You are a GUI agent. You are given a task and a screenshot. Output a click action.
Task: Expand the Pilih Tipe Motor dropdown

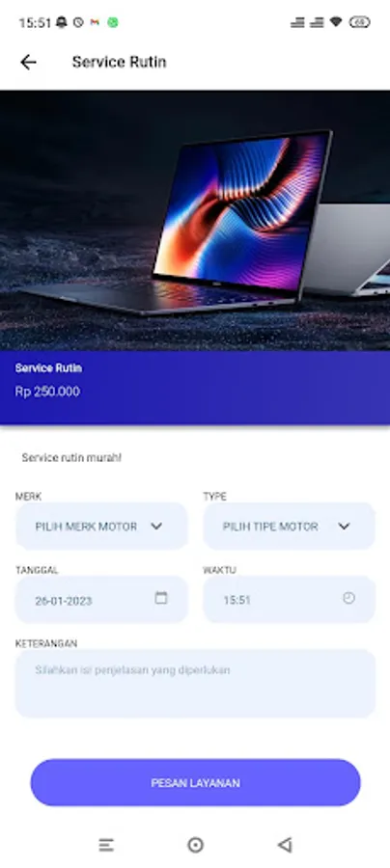pos(290,526)
